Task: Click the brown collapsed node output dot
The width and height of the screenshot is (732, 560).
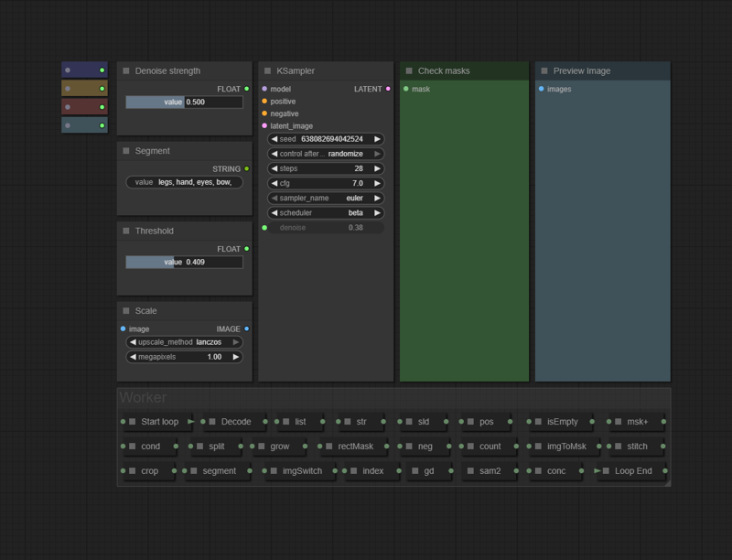Action: click(102, 89)
